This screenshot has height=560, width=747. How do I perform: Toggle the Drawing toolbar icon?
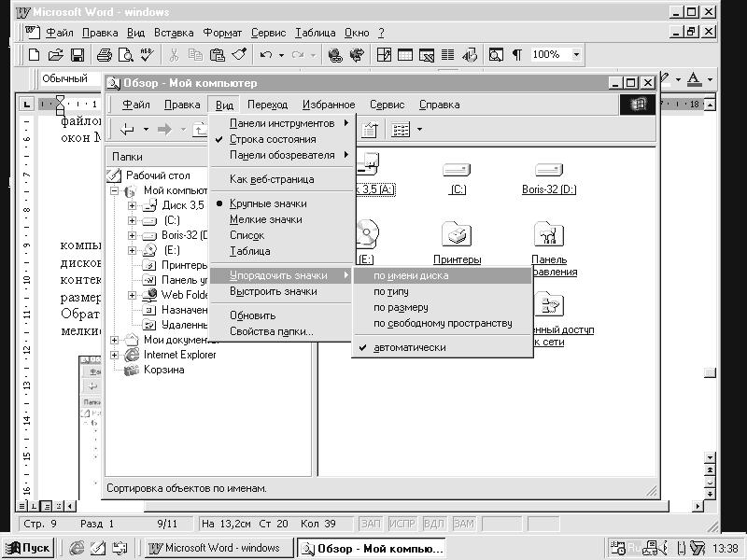click(x=470, y=55)
